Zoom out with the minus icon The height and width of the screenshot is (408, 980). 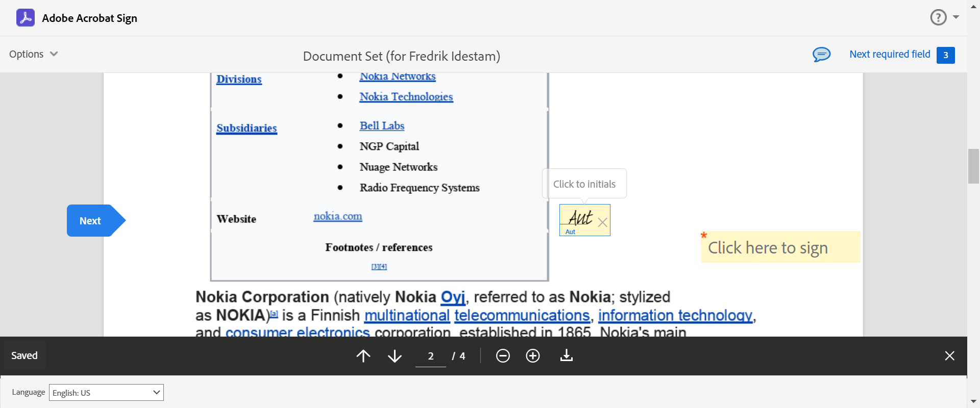(x=503, y=356)
